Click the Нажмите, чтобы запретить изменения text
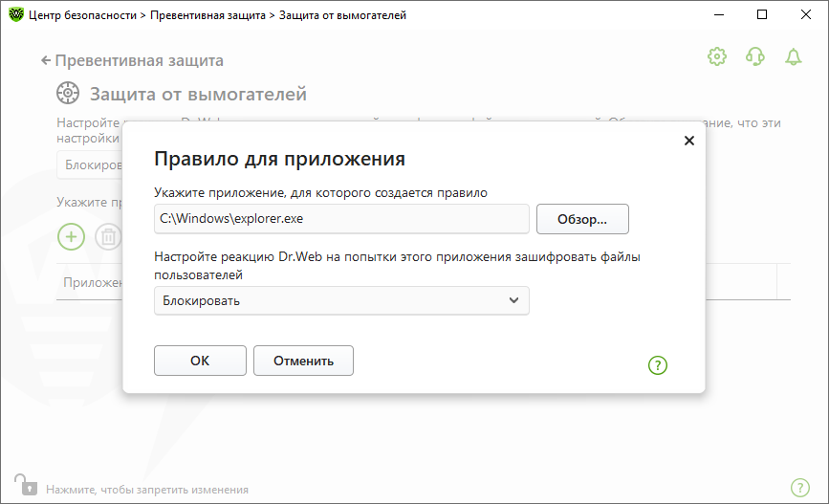This screenshot has width=829, height=504. coord(147,489)
